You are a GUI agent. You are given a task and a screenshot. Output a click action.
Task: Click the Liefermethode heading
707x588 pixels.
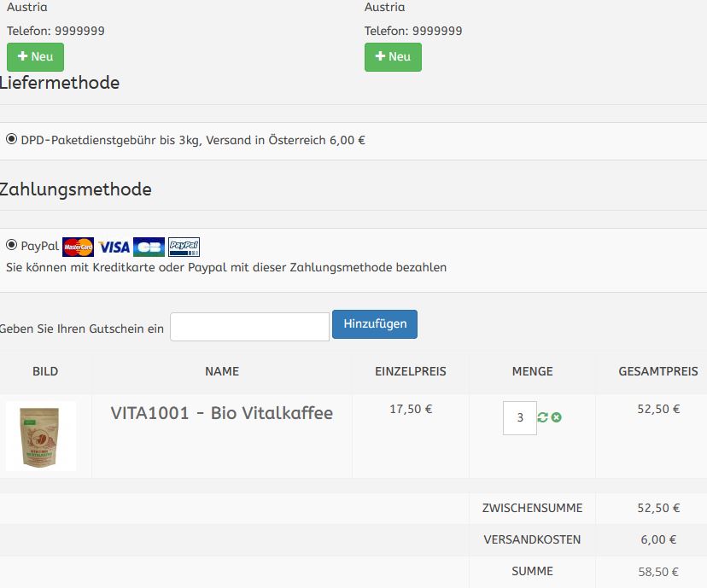pyautogui.click(x=60, y=83)
